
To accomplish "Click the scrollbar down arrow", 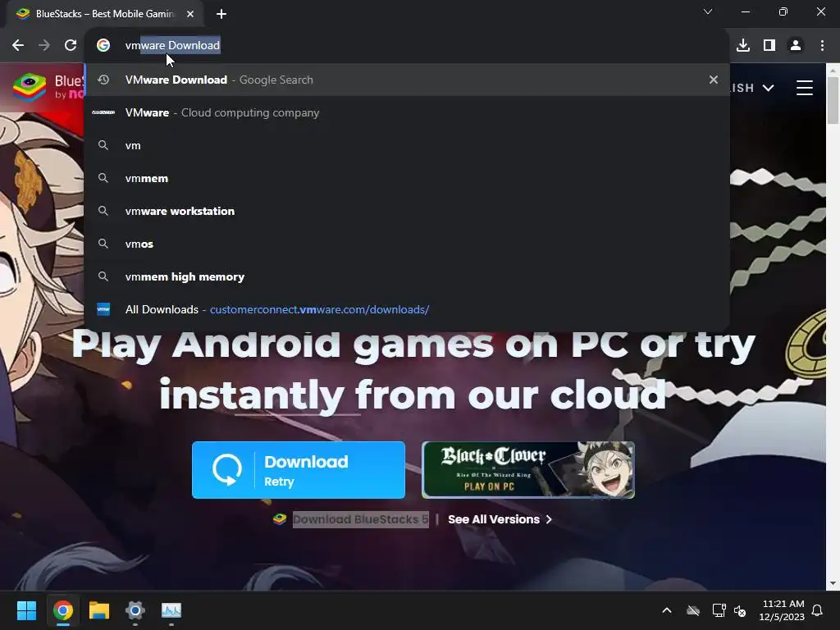I will tap(833, 583).
